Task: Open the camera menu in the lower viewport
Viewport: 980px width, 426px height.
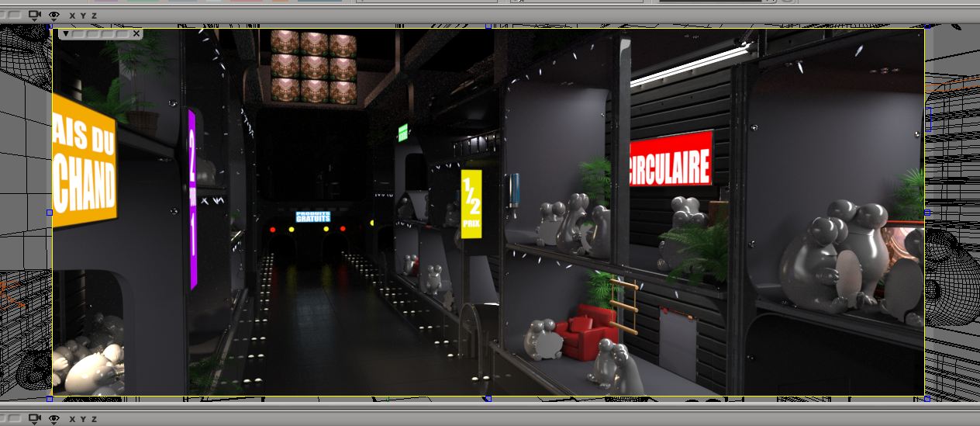Action: 35,419
